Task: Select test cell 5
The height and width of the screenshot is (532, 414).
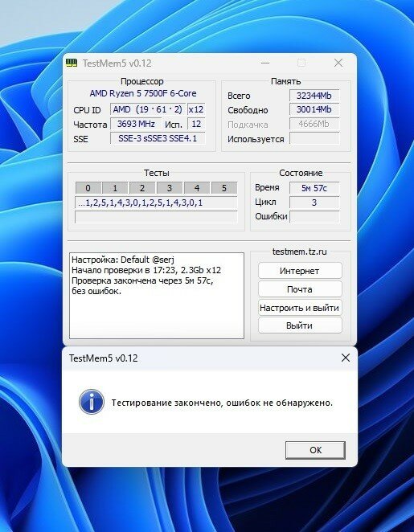Action: tap(224, 188)
